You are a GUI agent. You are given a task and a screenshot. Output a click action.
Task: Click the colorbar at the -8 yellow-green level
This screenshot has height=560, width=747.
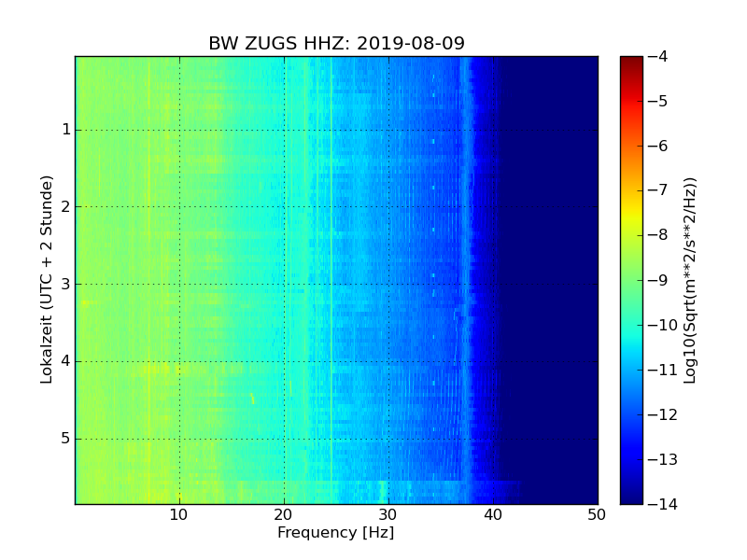631,235
